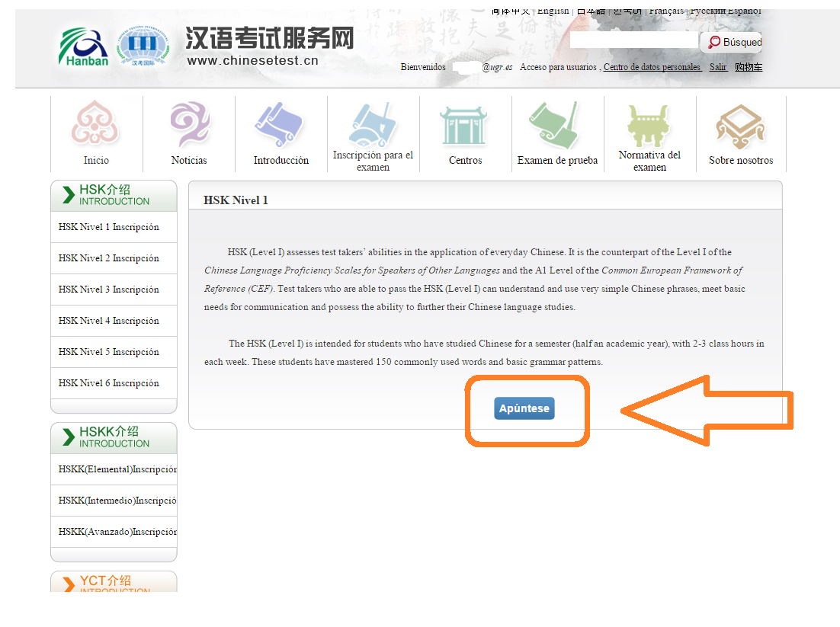This screenshot has width=840, height=627.
Task: Click the Salir logout link
Action: tap(718, 67)
